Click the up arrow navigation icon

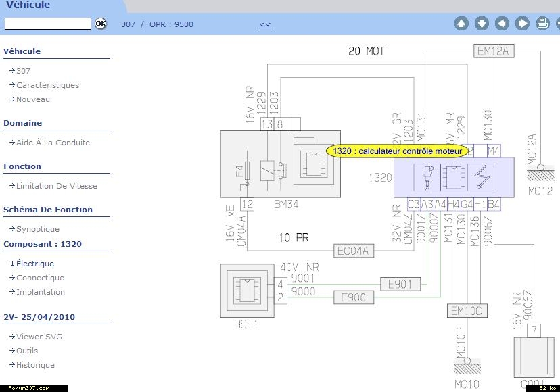(461, 24)
